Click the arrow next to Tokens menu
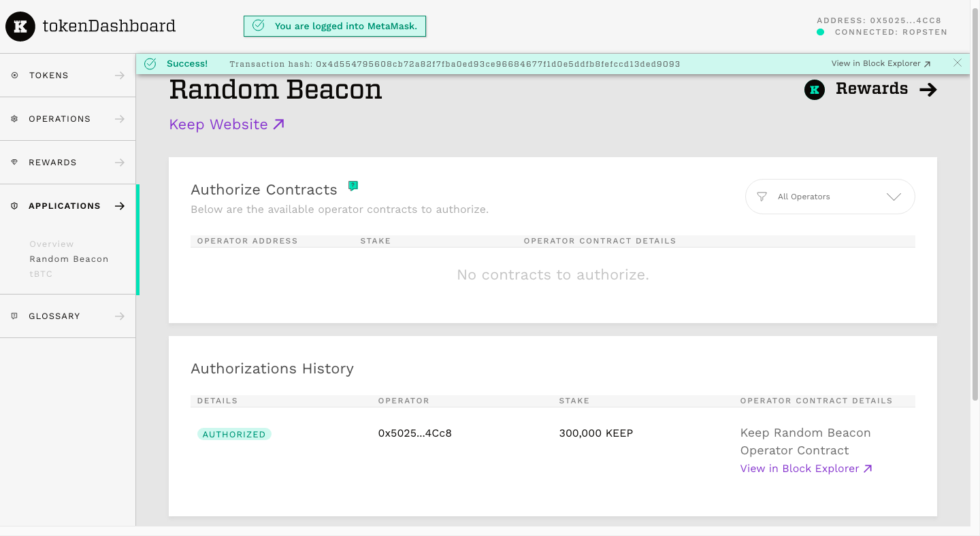This screenshot has width=980, height=536. pyautogui.click(x=120, y=76)
